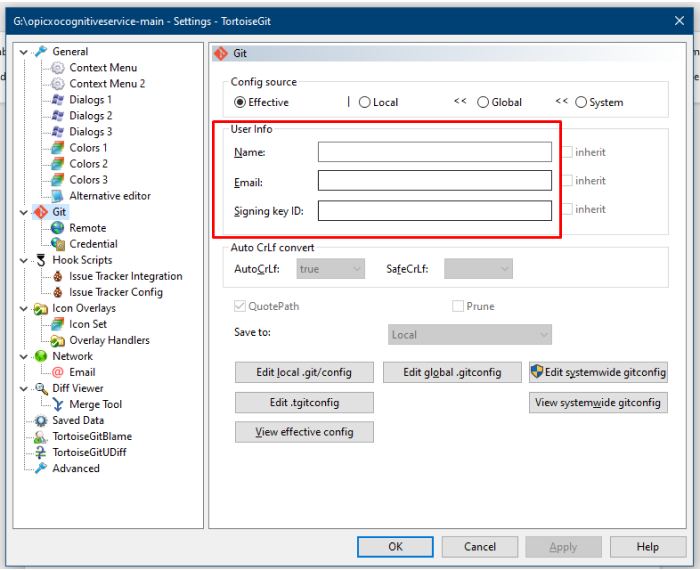Screen dimensions: 700x570
Task: Click the Remote globe icon
Action: coord(57,228)
